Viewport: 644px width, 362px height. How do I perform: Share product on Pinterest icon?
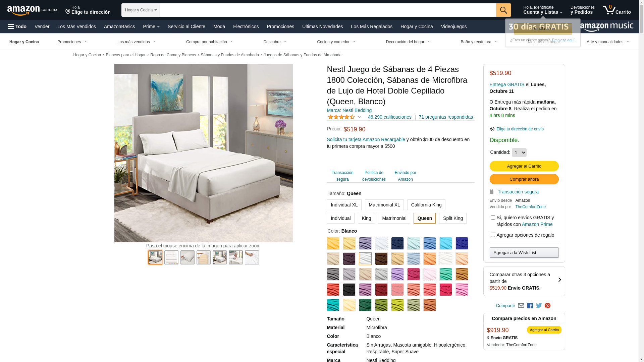coord(548,306)
